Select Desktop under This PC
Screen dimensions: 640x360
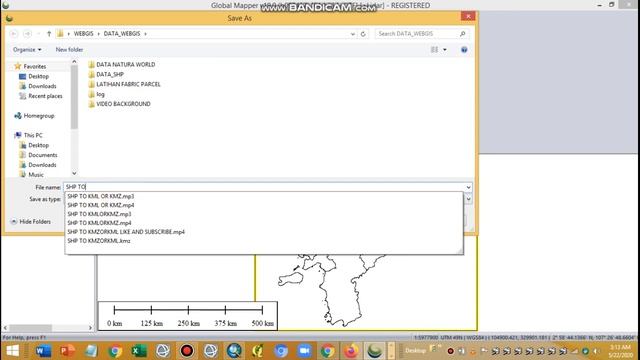(34, 145)
